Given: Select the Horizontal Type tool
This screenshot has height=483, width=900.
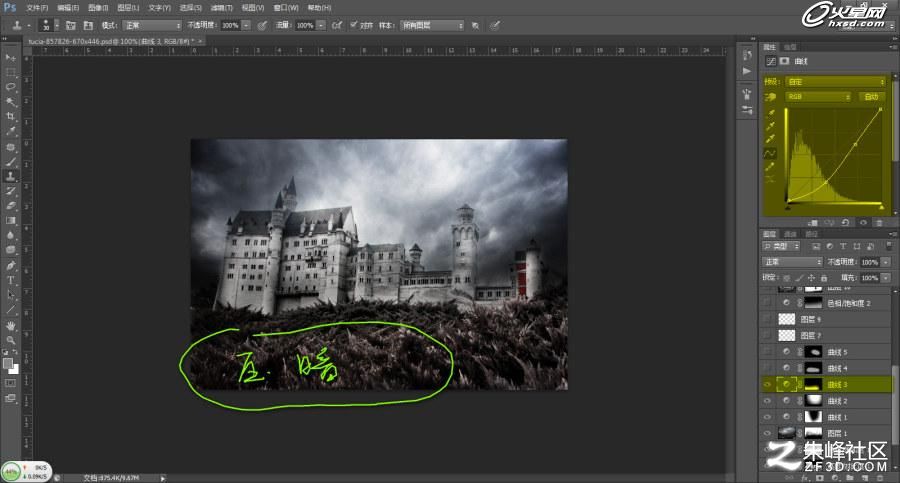Looking at the screenshot, I should tap(10, 280).
